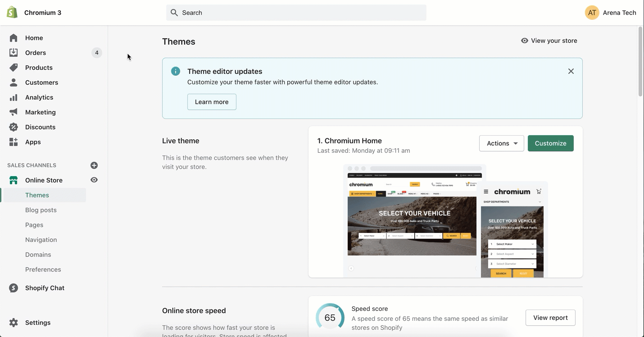Screen dimensions: 644x337
Task: Click the mobile theme preview thumbnail
Action: tap(512, 230)
